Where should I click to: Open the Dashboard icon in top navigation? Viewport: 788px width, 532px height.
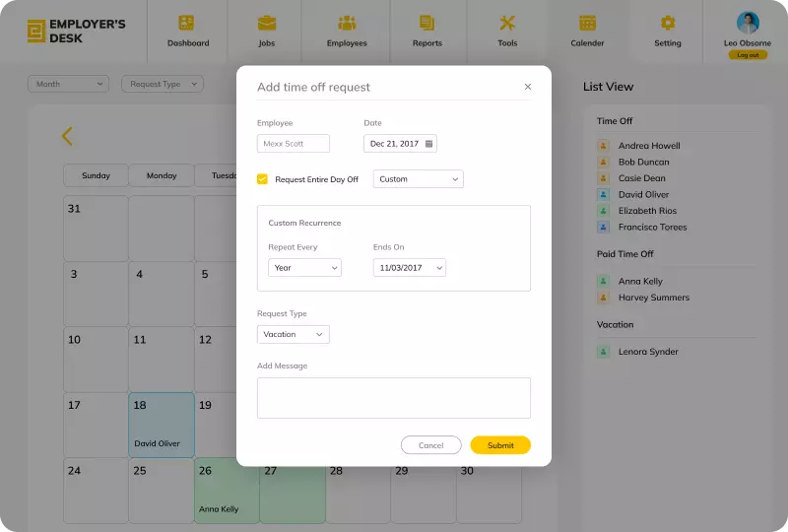187,23
